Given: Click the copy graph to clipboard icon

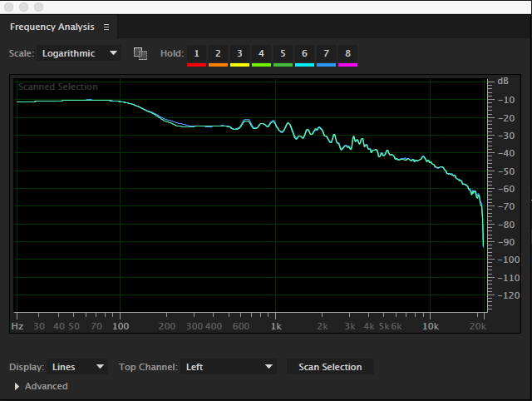Looking at the screenshot, I should (x=140, y=53).
